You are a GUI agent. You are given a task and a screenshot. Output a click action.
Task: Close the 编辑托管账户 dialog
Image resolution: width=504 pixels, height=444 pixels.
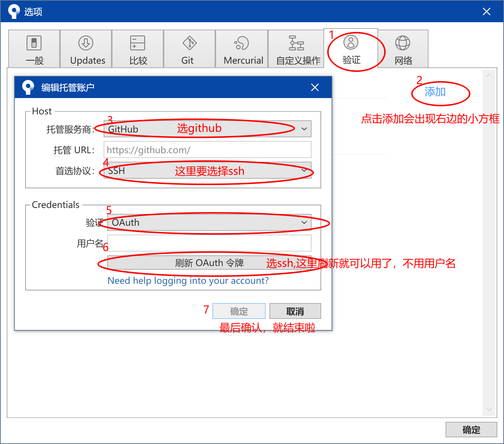tap(315, 87)
